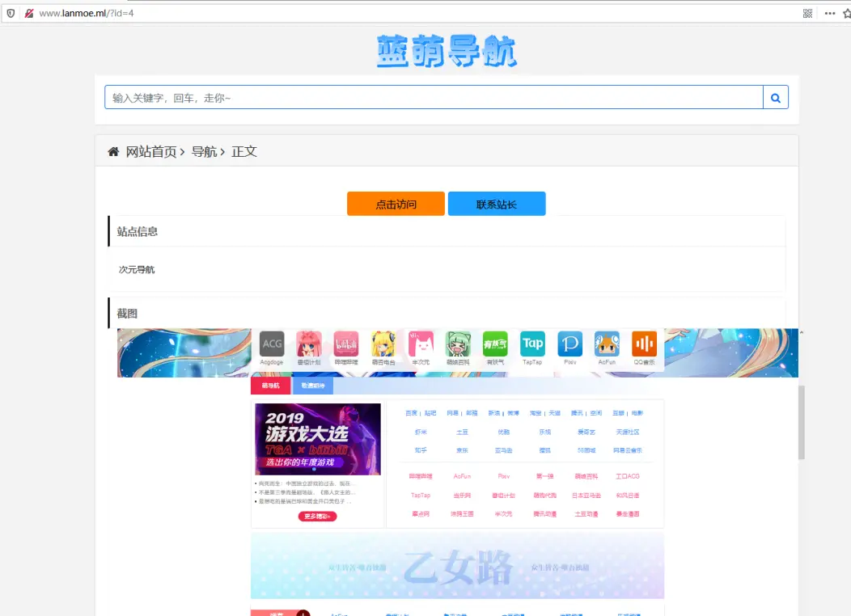Click the vertical scrollbar thumb beside screenshot
The height and width of the screenshot is (616, 851).
[x=801, y=422]
